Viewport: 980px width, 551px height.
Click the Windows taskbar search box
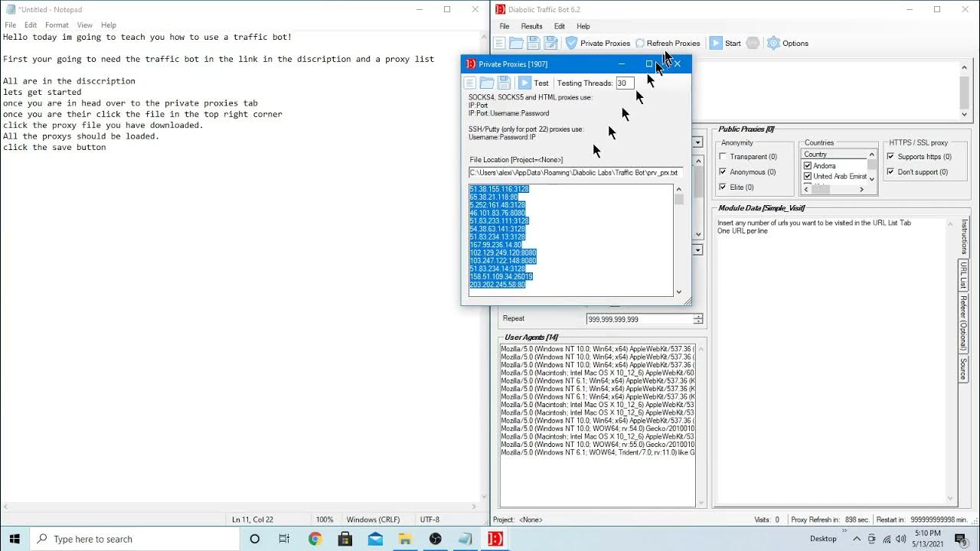pos(135,539)
